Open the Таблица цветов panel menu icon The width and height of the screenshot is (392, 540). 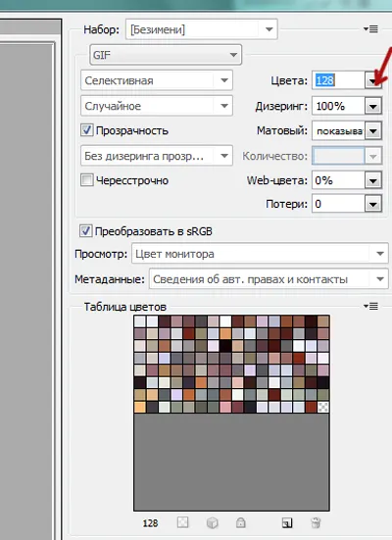pyautogui.click(x=370, y=306)
